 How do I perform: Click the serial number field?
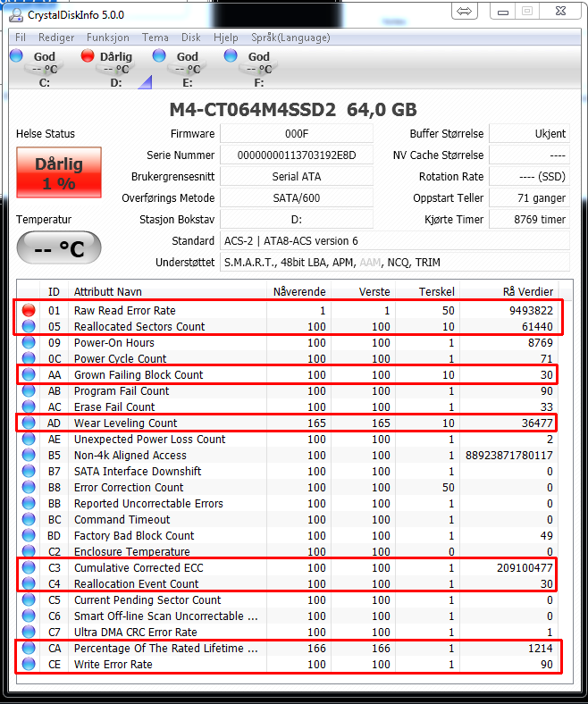pyautogui.click(x=297, y=155)
